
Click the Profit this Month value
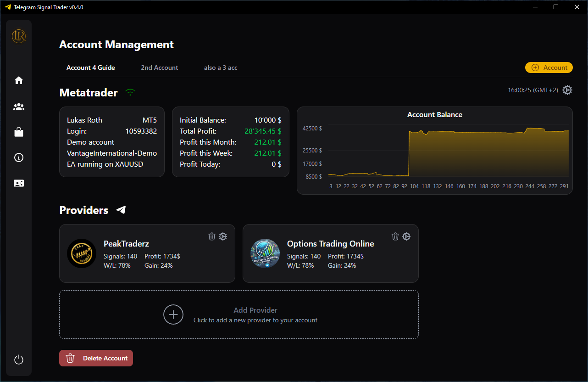(x=268, y=142)
